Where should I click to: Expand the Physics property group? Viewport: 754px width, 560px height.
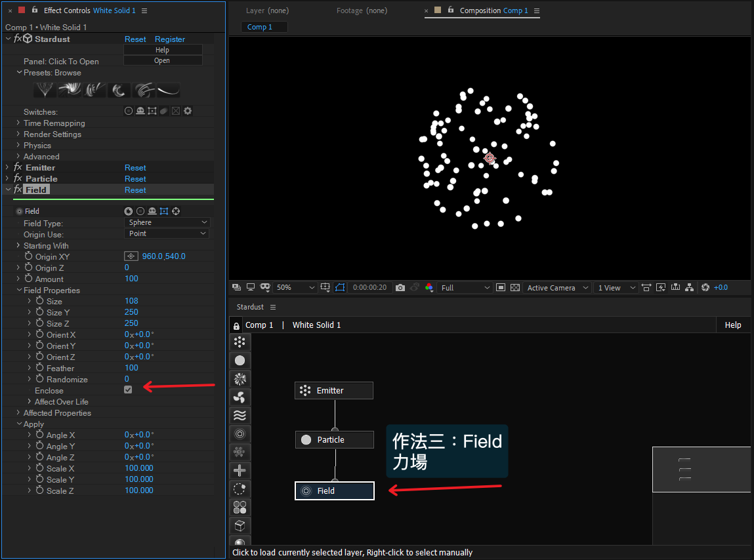point(18,146)
